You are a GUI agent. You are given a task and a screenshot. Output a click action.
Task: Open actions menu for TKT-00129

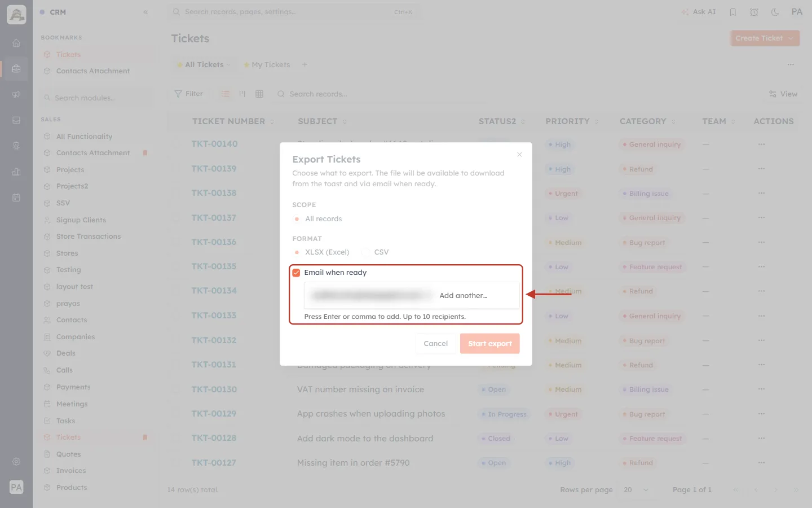pyautogui.click(x=761, y=414)
